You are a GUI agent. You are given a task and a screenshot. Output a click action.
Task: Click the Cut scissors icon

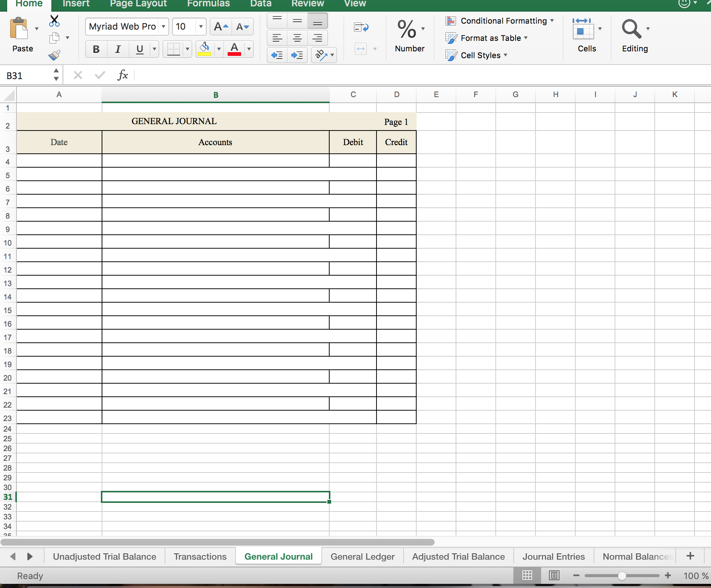54,21
